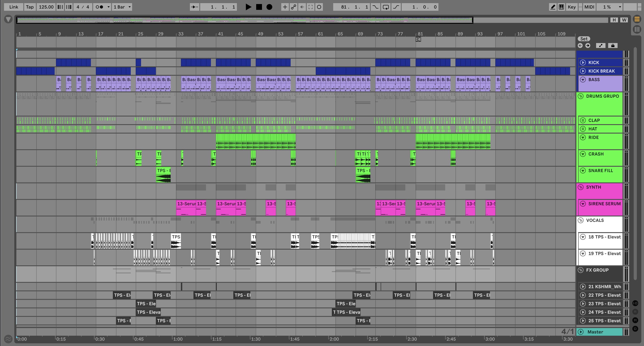
Task: Click the MIDI Arrangement Overdub plus icon
Action: point(285,7)
